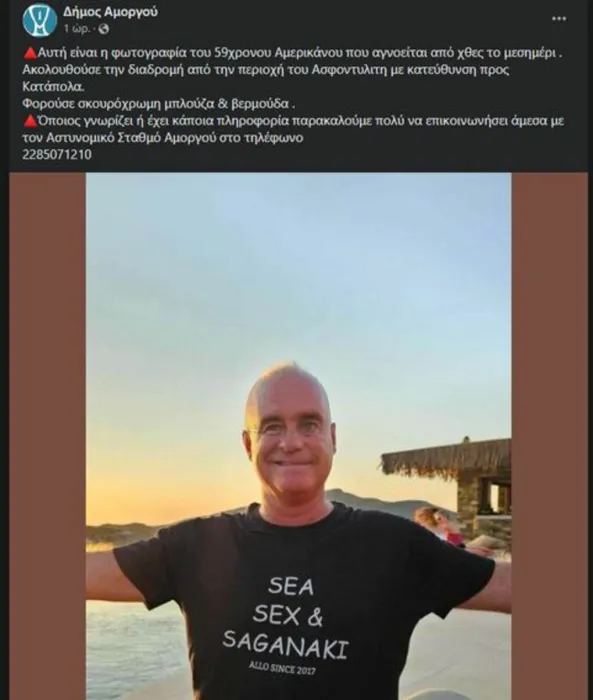Screen dimensions: 593x700
Task: Click the word "Κατάπολα" in the post
Action: 53,87
